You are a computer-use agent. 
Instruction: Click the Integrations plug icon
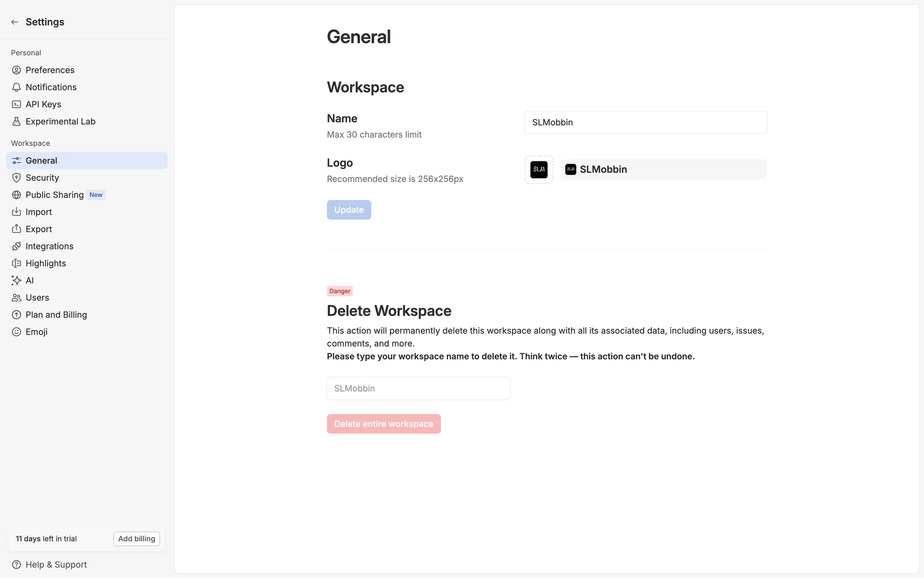tap(16, 246)
